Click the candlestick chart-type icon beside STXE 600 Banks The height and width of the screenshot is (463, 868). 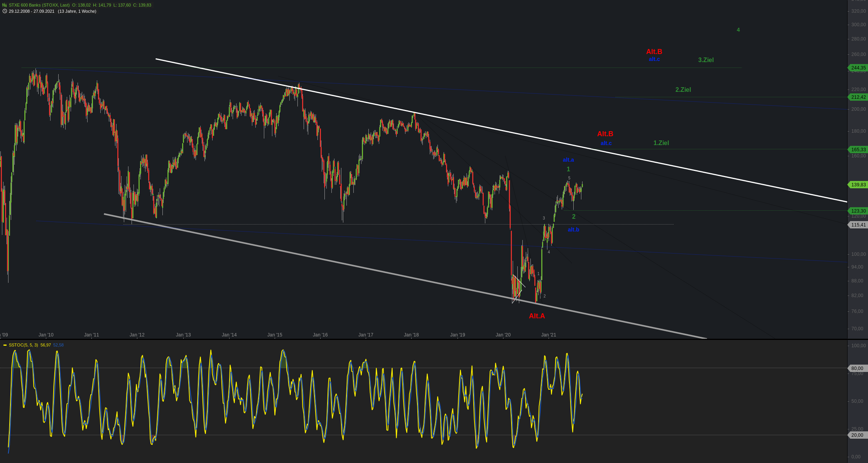(5, 5)
